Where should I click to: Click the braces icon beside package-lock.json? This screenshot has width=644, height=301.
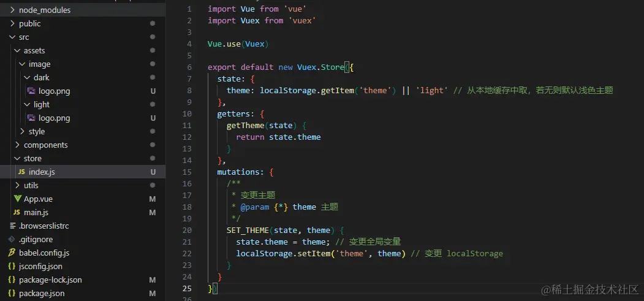point(12,280)
